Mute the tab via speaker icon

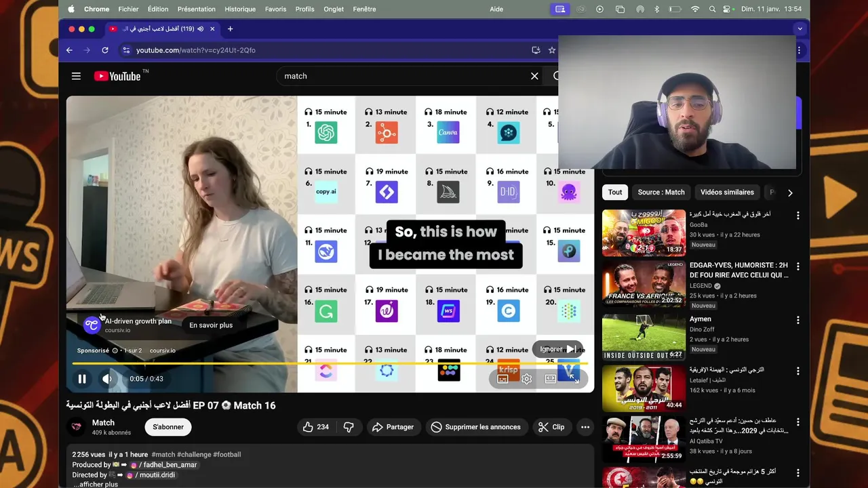pos(200,29)
